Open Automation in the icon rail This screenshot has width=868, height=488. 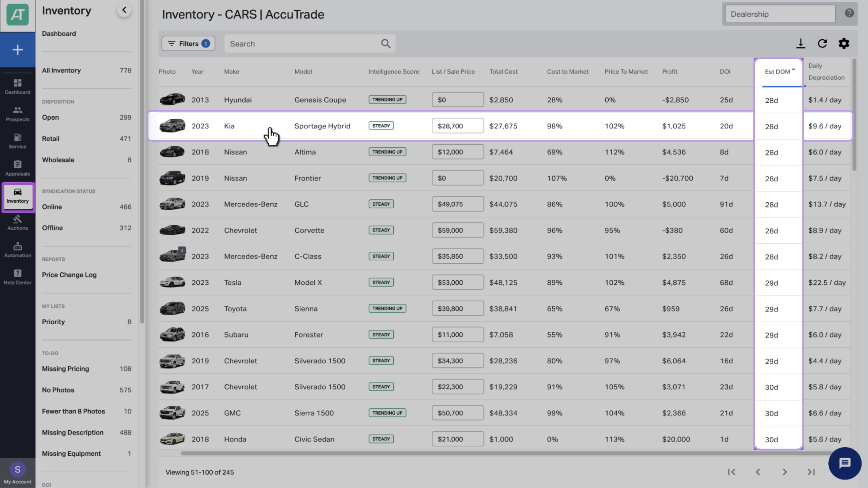[x=18, y=250]
